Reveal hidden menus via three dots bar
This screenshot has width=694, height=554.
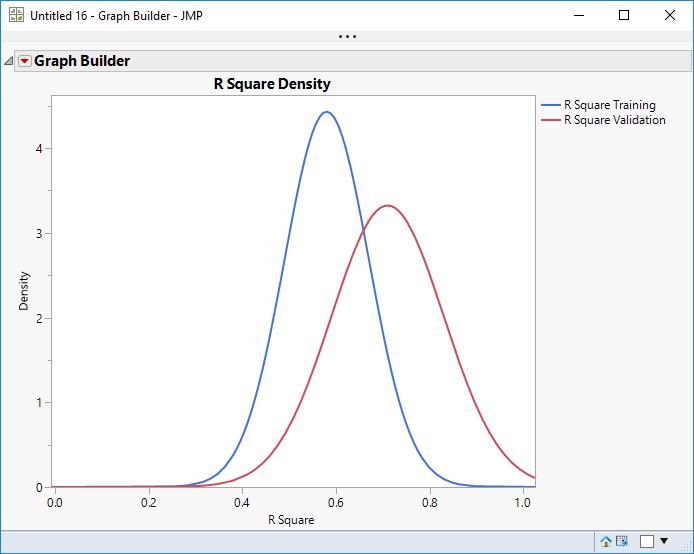[347, 37]
